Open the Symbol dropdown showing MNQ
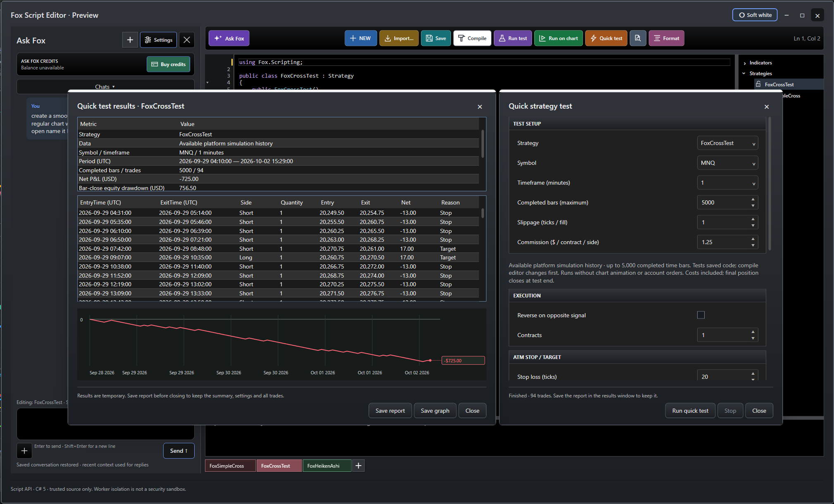This screenshot has width=834, height=504. (x=727, y=163)
